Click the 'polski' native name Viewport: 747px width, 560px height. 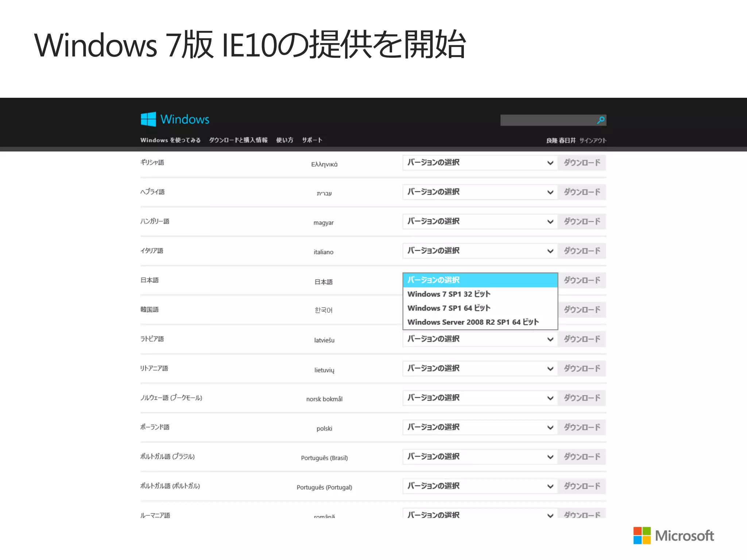coord(324,428)
